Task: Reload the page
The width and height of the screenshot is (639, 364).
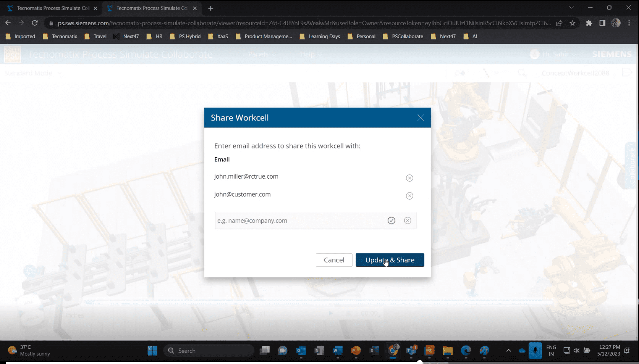Action: point(35,23)
